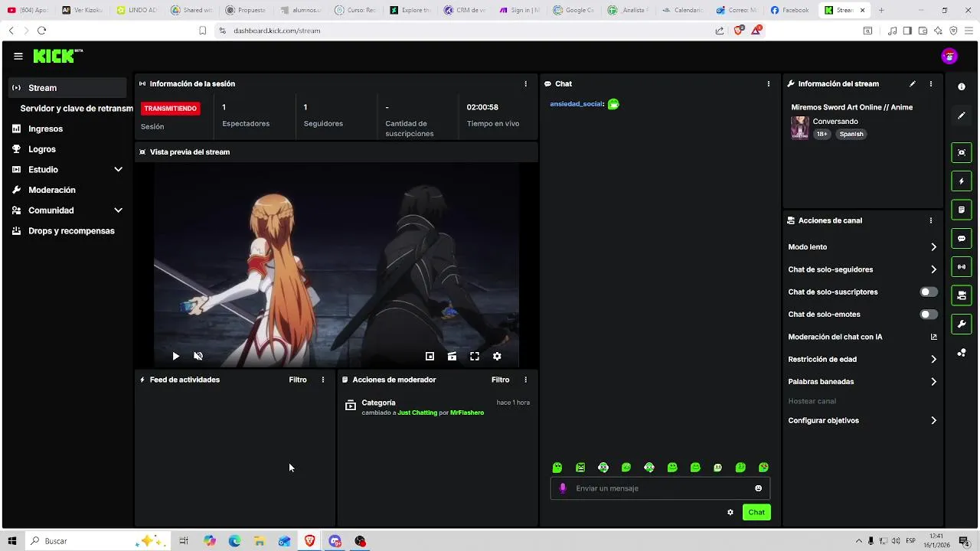Image resolution: width=980 pixels, height=551 pixels.
Task: Toggle the broadcast session info widget icon
Action: (962, 267)
